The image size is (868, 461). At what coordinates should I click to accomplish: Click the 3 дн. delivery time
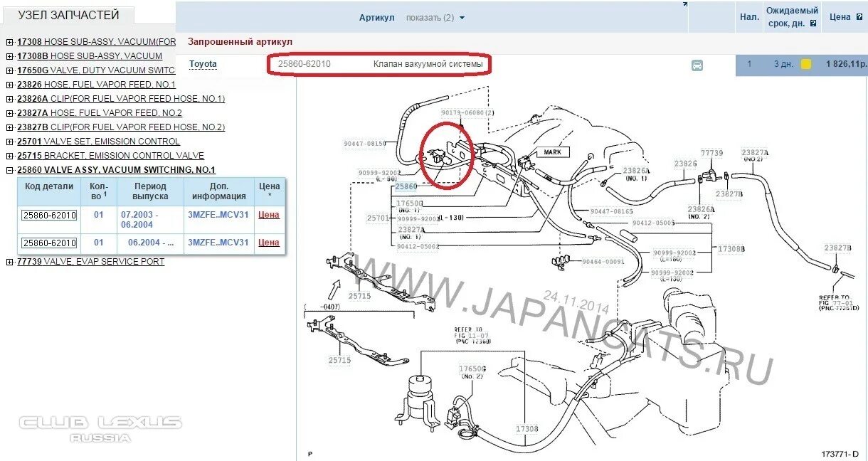(x=783, y=64)
